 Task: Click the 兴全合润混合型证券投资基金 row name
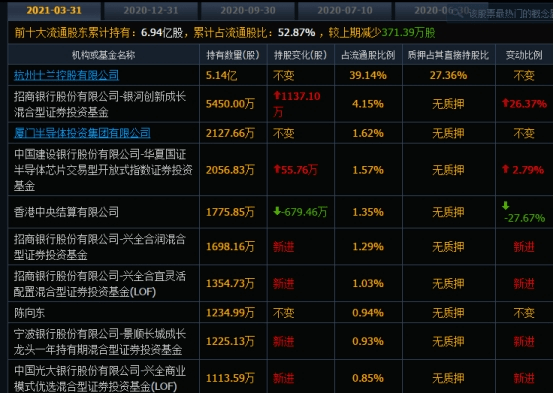tap(100, 247)
